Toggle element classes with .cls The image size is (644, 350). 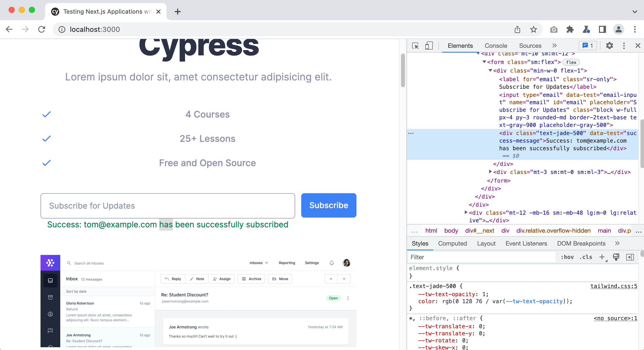586,257
